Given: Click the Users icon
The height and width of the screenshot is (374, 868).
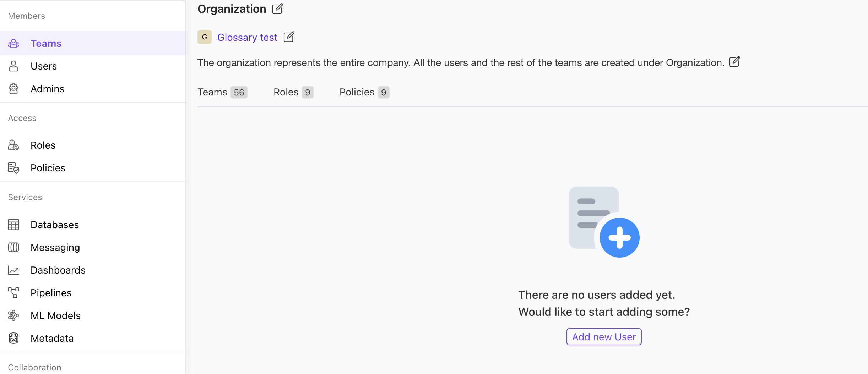Looking at the screenshot, I should [13, 66].
